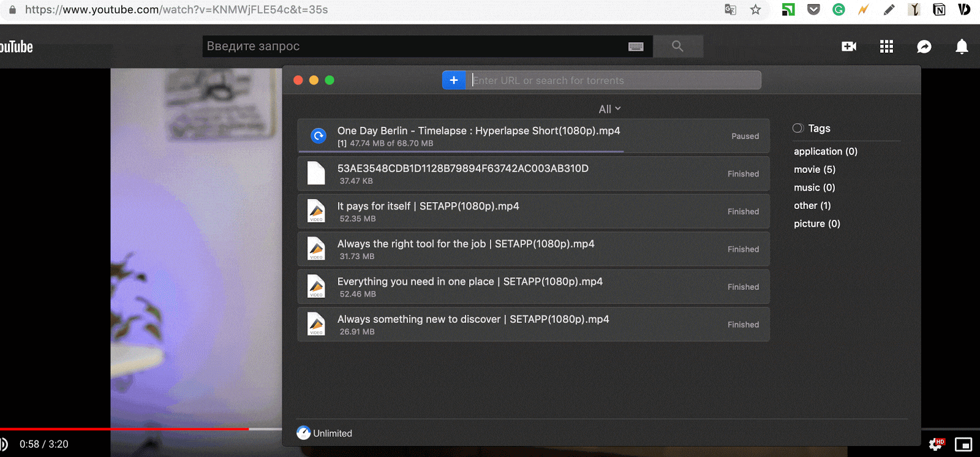Open YouTube notifications bell
This screenshot has height=457, width=980.
pos(962,47)
